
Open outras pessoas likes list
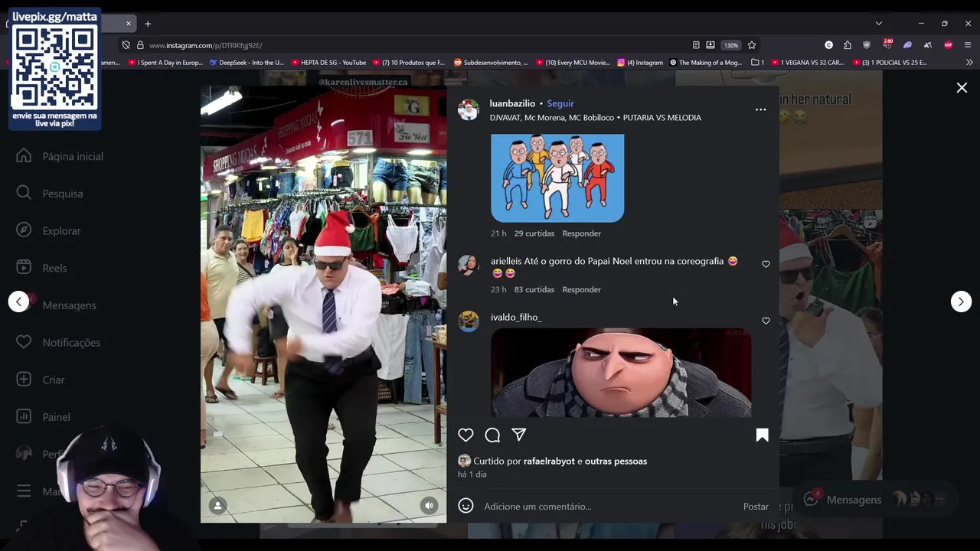point(616,461)
